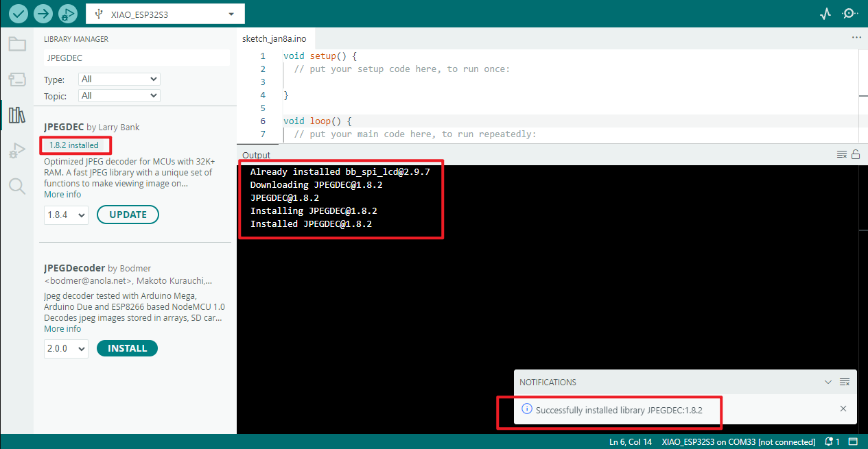Open the Search magnifier in sidebar
This screenshot has height=449, width=868.
point(16,185)
